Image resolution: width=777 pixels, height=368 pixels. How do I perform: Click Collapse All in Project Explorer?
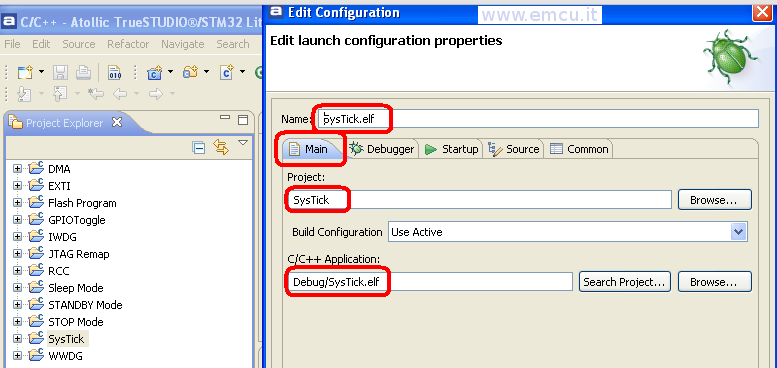tap(199, 148)
